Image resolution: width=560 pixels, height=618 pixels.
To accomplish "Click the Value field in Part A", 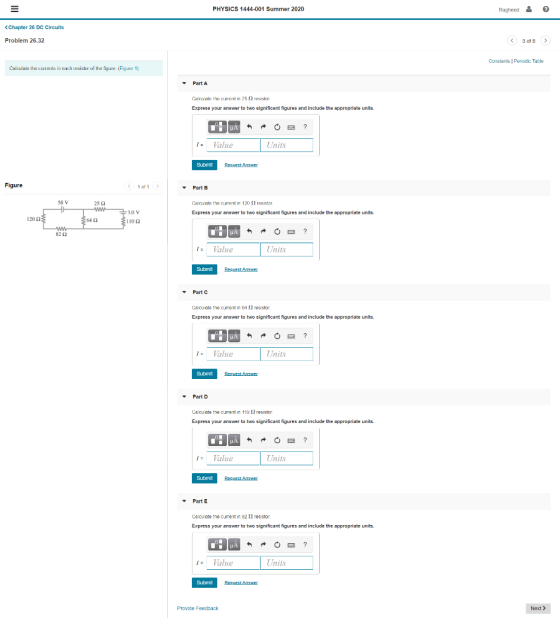I will (x=233, y=145).
